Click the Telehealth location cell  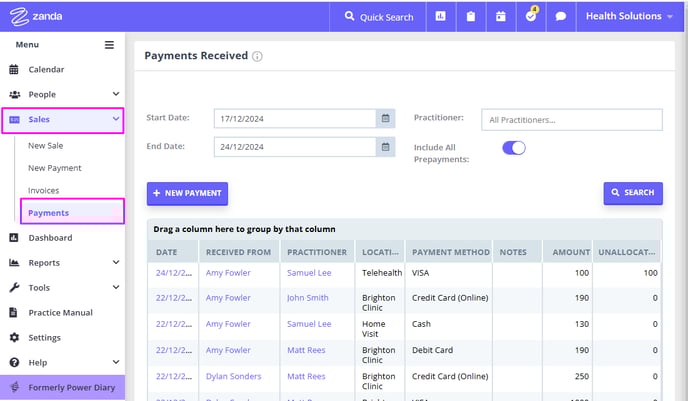click(382, 273)
